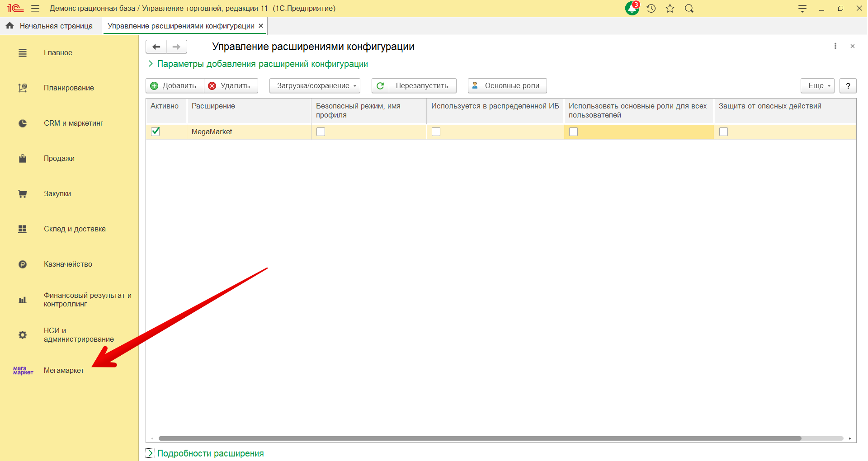
Task: Open the Загрузка/сохранение dropdown
Action: (315, 86)
